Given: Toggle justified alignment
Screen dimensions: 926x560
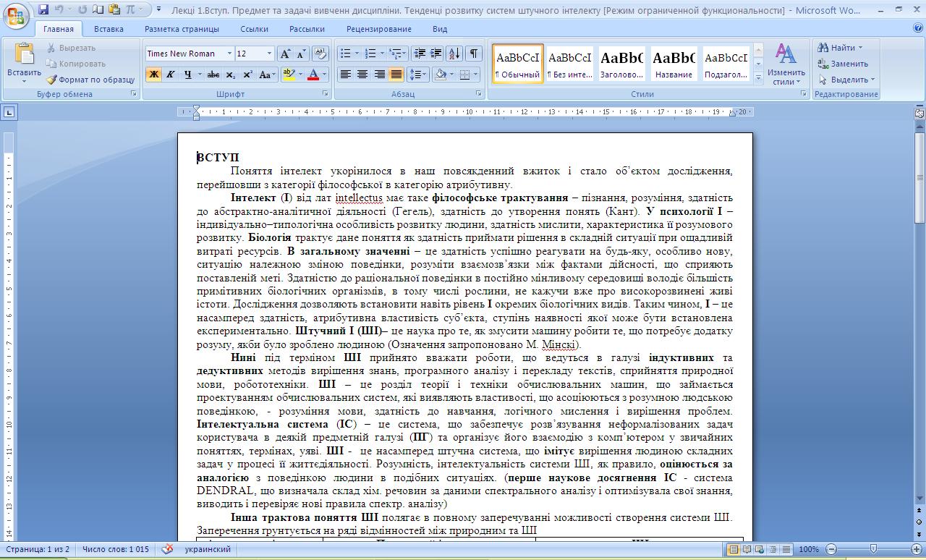Looking at the screenshot, I should point(396,75).
